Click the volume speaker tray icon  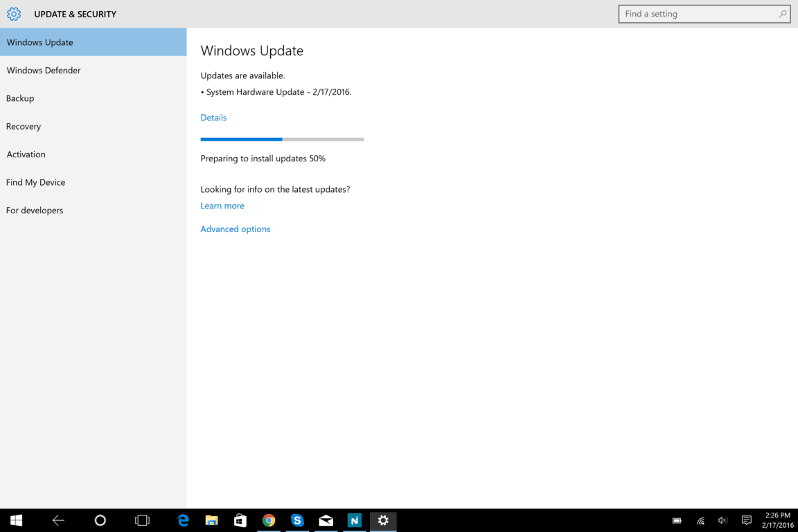pyautogui.click(x=722, y=520)
